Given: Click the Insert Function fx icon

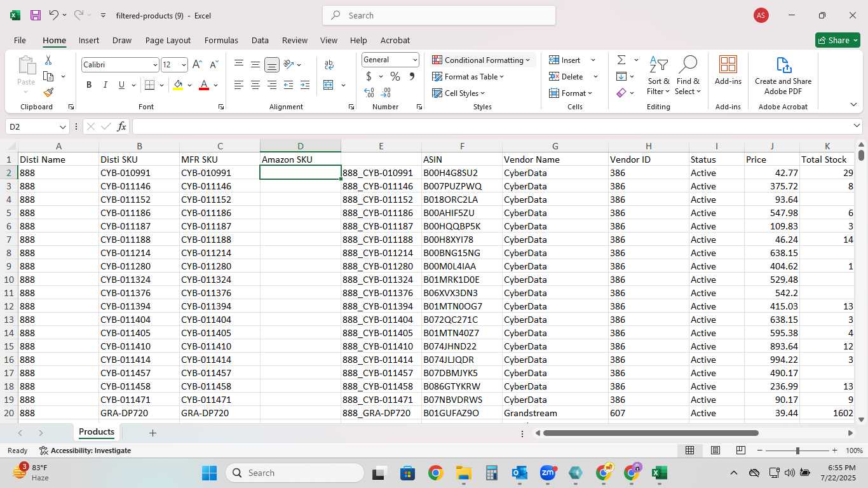Looking at the screenshot, I should pos(122,126).
